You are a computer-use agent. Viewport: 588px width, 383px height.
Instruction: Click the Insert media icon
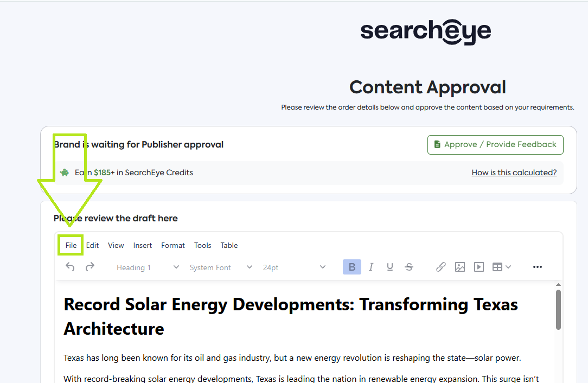click(478, 267)
